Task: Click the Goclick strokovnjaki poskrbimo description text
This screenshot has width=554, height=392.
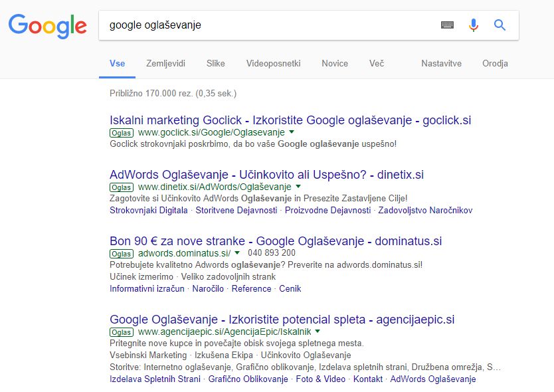Action: (253, 144)
